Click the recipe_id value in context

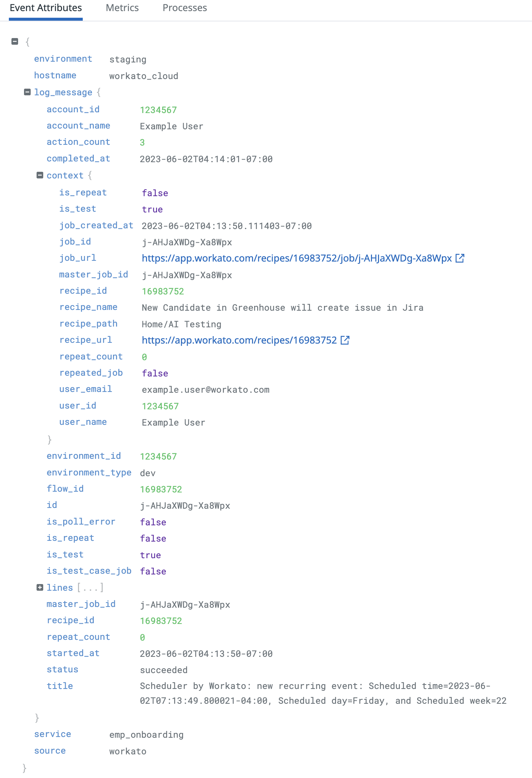point(163,291)
